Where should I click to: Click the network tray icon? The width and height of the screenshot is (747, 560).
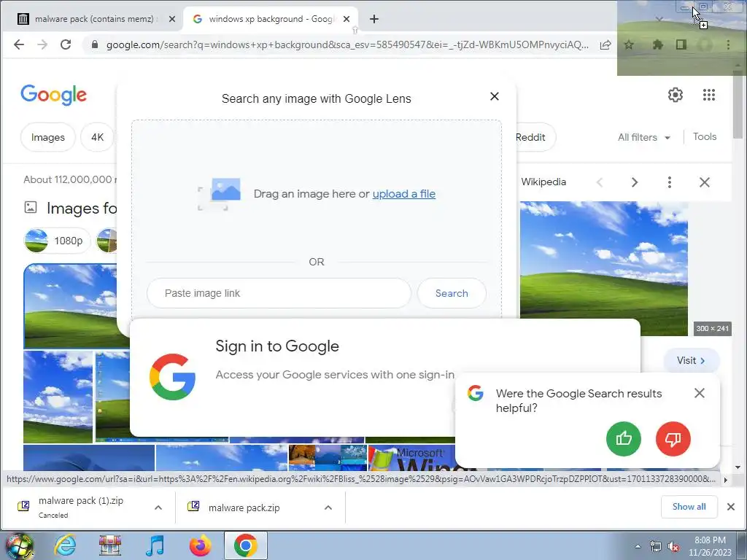coord(656,546)
